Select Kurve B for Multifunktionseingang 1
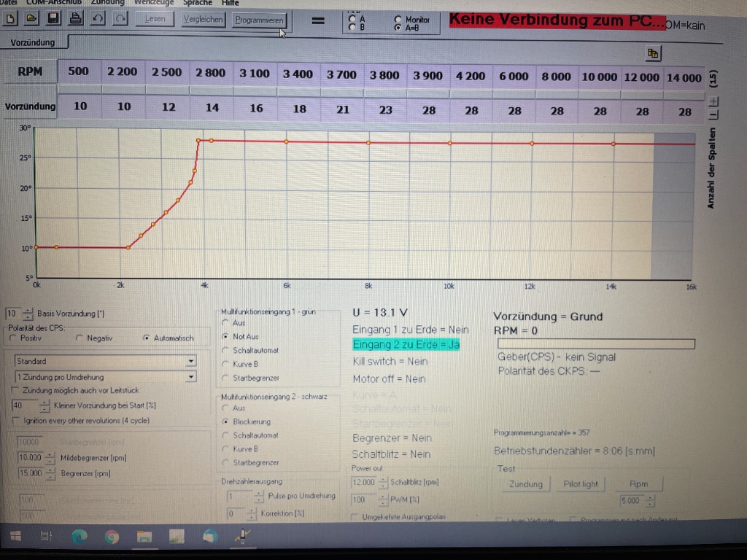 click(x=227, y=364)
